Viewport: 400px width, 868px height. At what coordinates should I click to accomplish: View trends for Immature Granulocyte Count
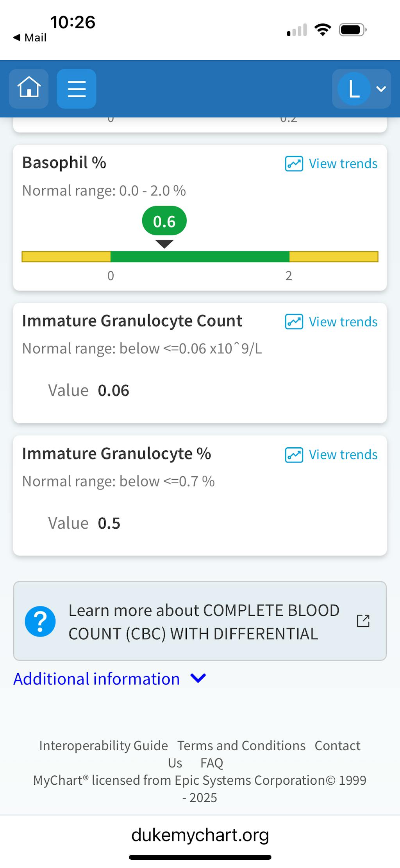click(343, 322)
